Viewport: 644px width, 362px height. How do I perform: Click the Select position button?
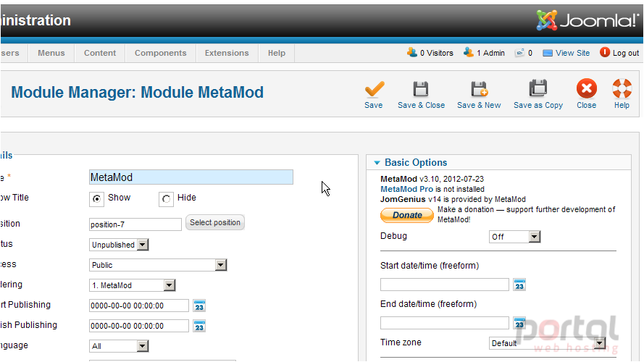tap(215, 222)
